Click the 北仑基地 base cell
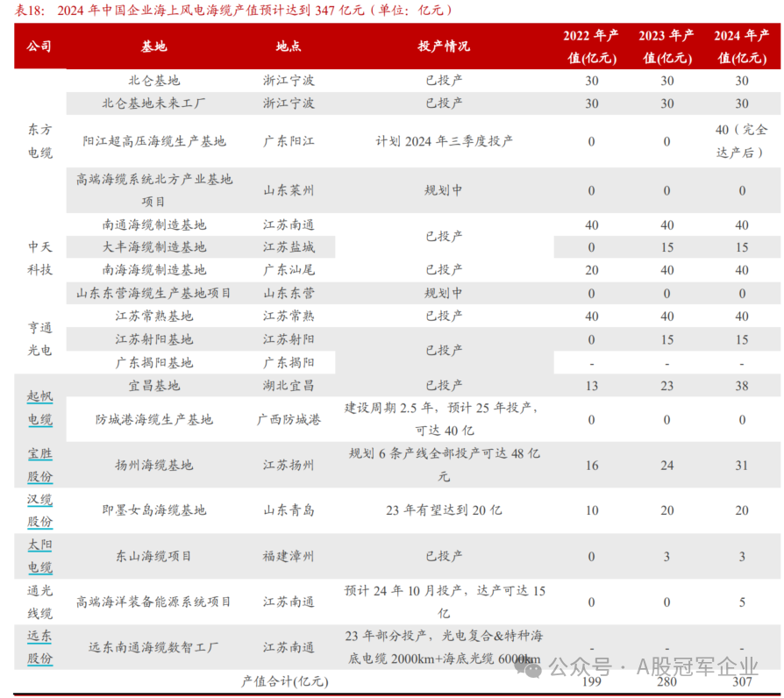784x698 pixels. tap(154, 80)
